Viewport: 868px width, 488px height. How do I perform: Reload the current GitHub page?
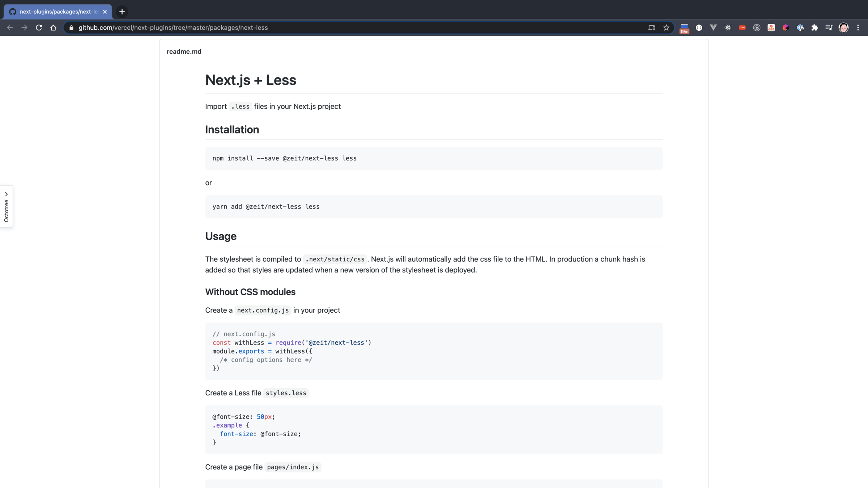tap(39, 27)
